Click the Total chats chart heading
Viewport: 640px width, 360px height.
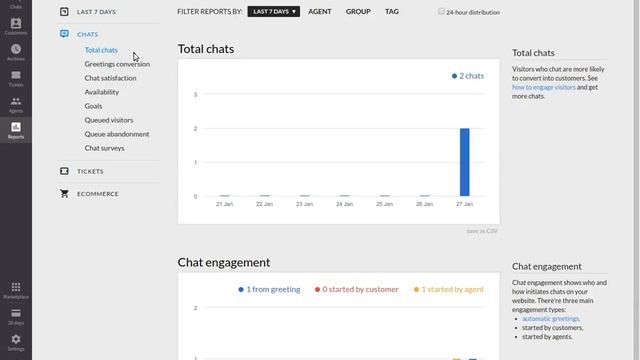[206, 49]
